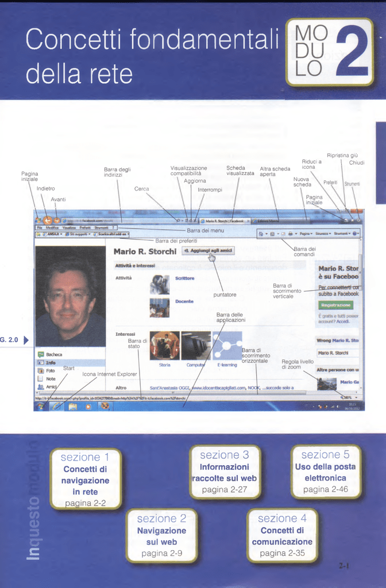
Task: Open the Visualizza menu
Action: click(x=69, y=227)
